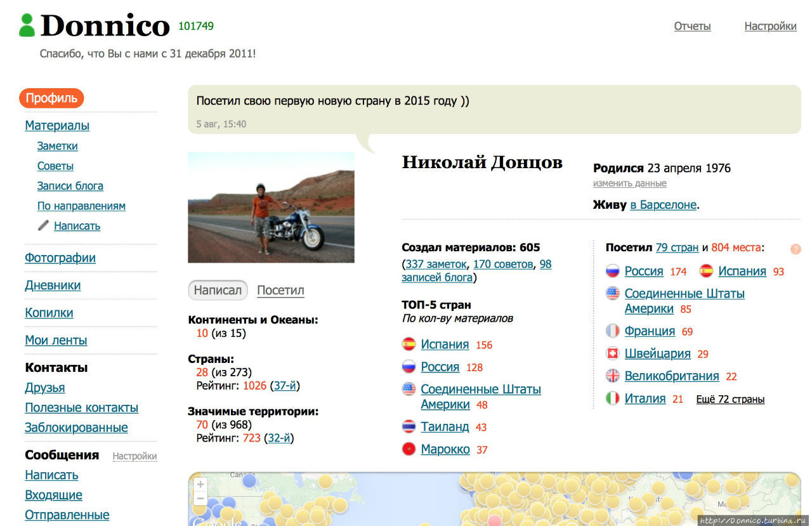Viewport: 812px width, 526px height.
Task: Click Написать under Сообщения
Action: (x=51, y=475)
